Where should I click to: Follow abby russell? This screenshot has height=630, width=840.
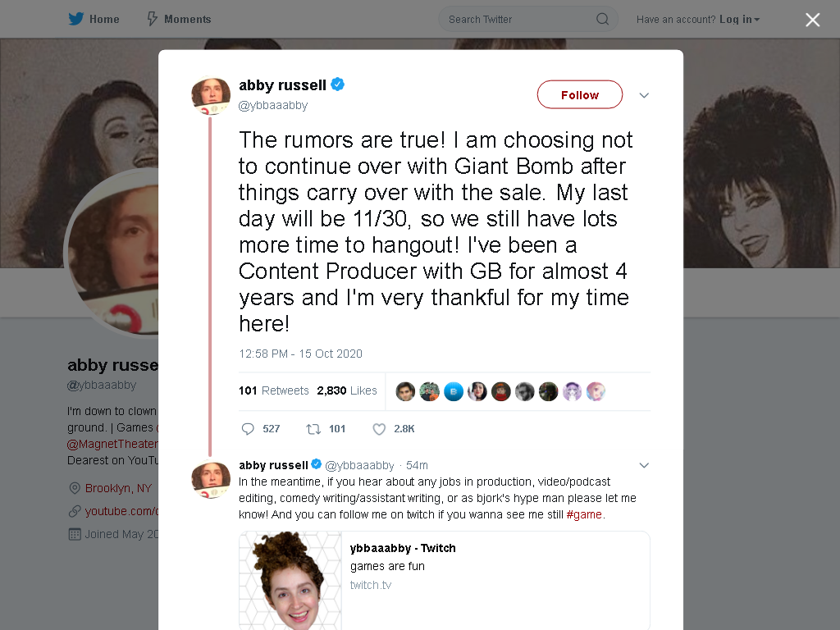(x=580, y=95)
